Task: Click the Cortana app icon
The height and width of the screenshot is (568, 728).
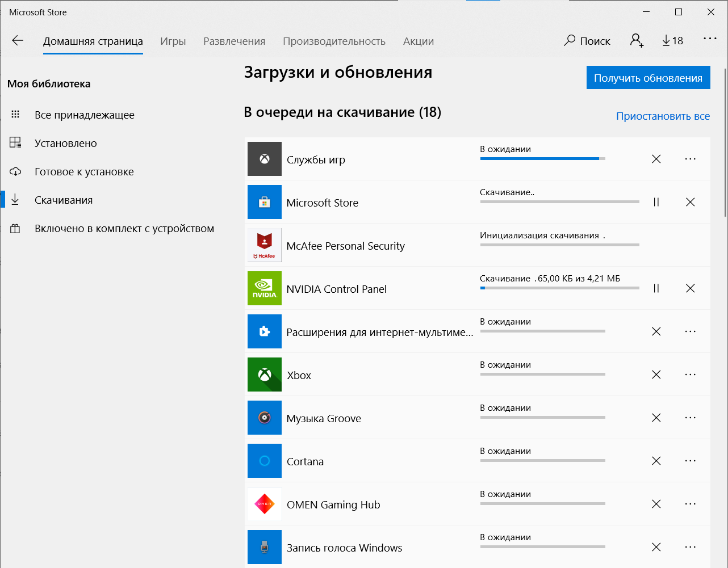Action: point(265,461)
